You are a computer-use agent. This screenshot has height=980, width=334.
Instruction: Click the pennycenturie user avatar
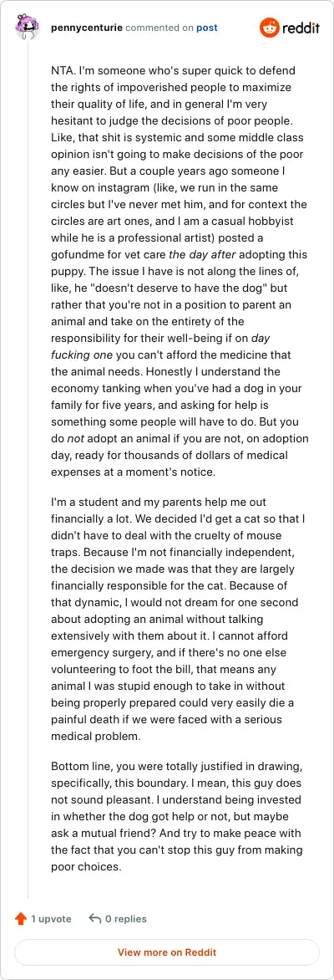[x=28, y=28]
